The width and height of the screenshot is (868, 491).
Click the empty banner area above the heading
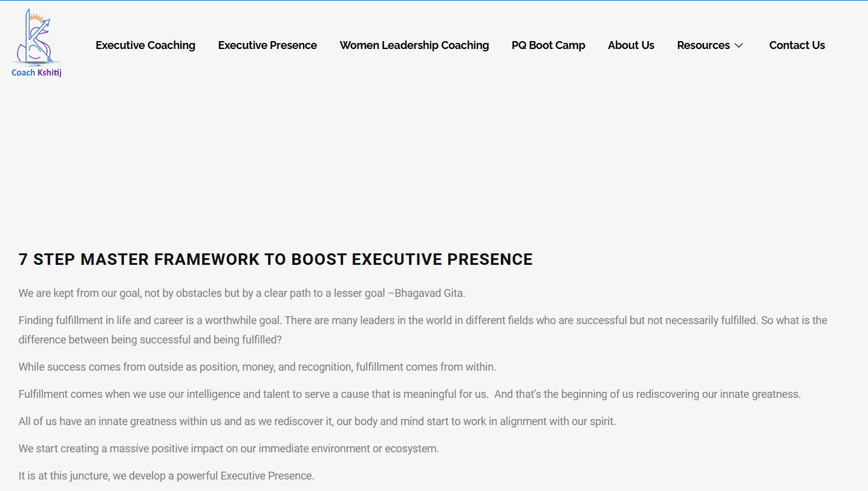tap(434, 157)
